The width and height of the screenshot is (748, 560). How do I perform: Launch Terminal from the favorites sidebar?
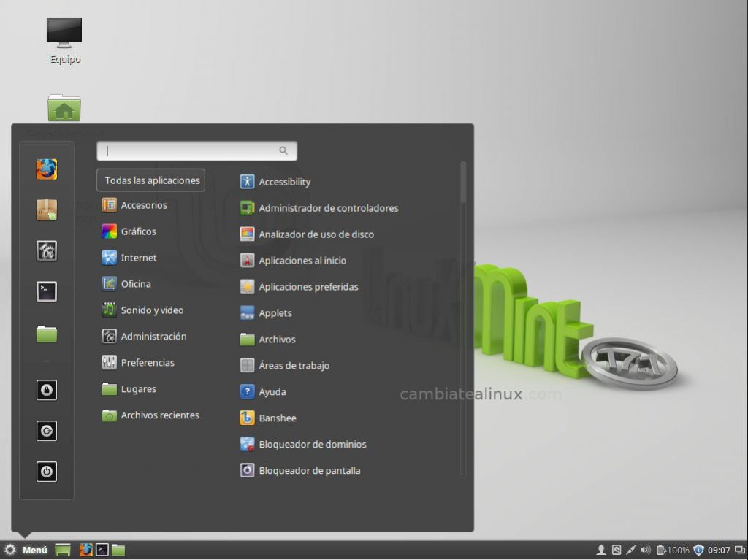point(47,292)
